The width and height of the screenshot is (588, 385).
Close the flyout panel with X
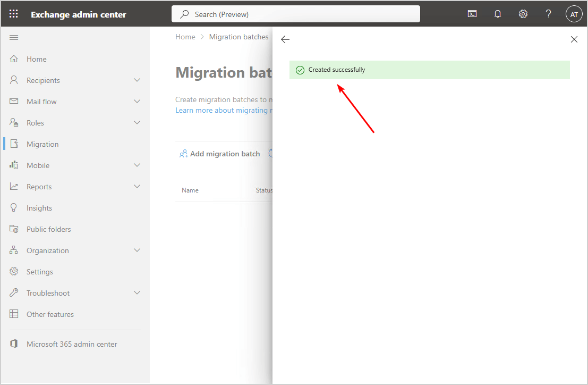click(574, 39)
